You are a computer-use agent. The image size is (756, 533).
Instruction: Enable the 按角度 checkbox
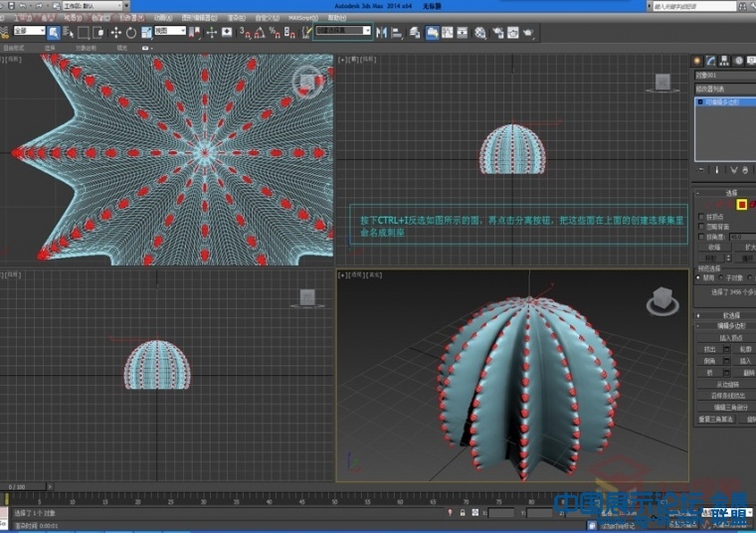point(701,237)
